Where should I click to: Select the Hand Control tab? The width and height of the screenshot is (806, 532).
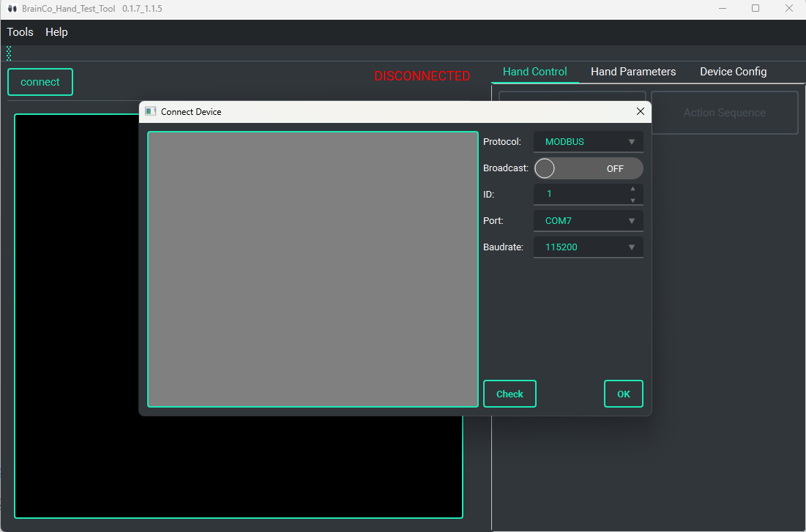point(534,72)
